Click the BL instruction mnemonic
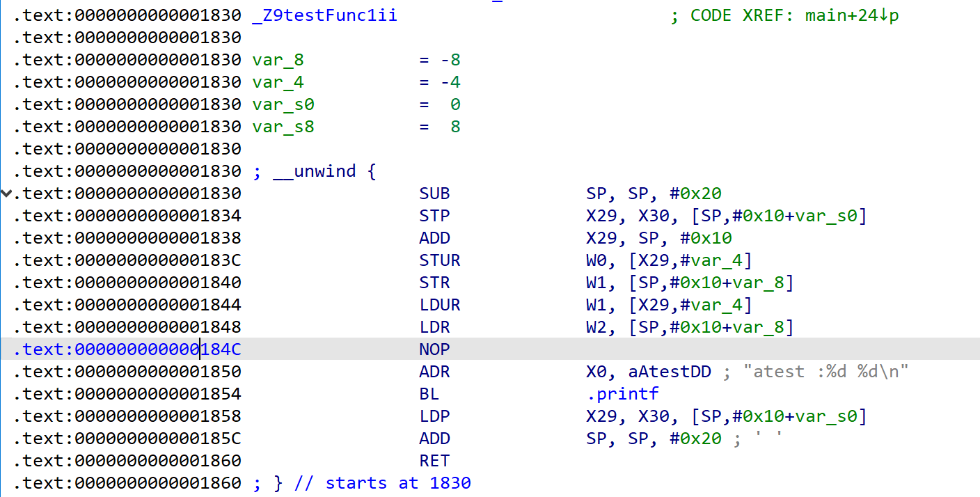The width and height of the screenshot is (980, 497). [x=429, y=394]
